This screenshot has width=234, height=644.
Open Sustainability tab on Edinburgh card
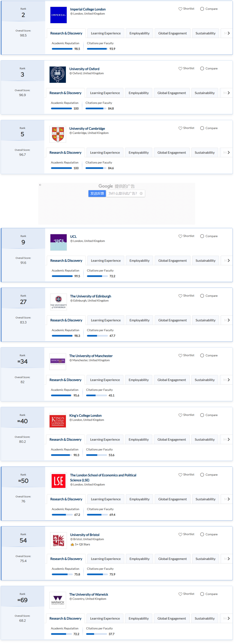[205, 320]
